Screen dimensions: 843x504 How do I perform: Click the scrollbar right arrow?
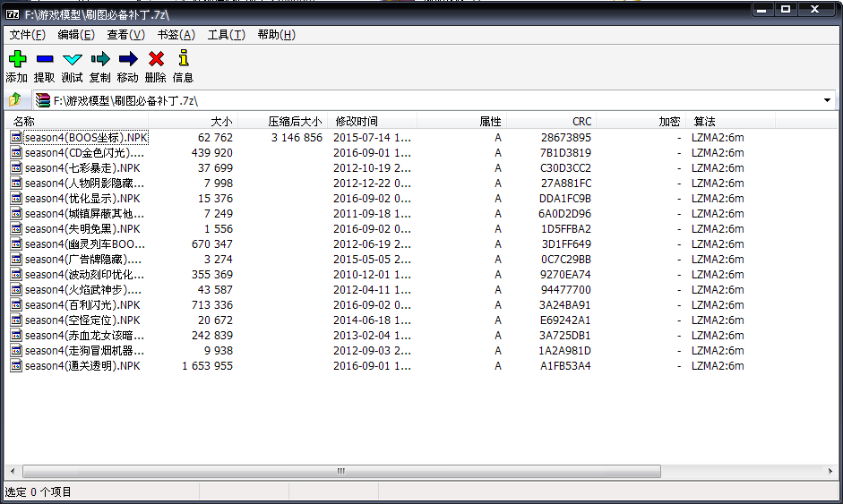click(830, 471)
